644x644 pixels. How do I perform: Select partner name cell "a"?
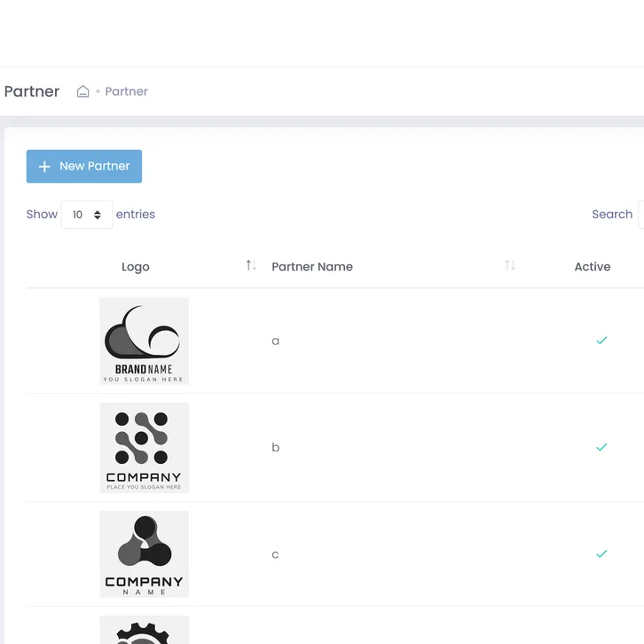[x=275, y=342]
